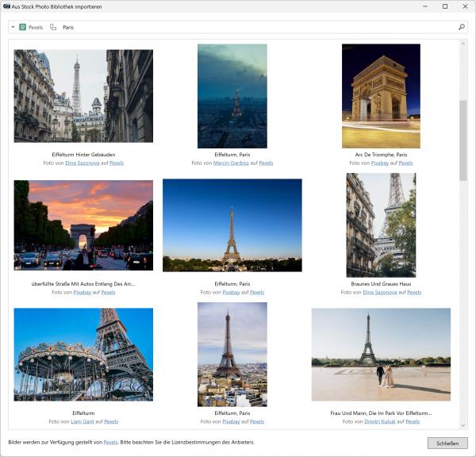Image resolution: width=476 pixels, height=457 pixels.
Task: Click the image library icon beside Paris
Action: 53,27
